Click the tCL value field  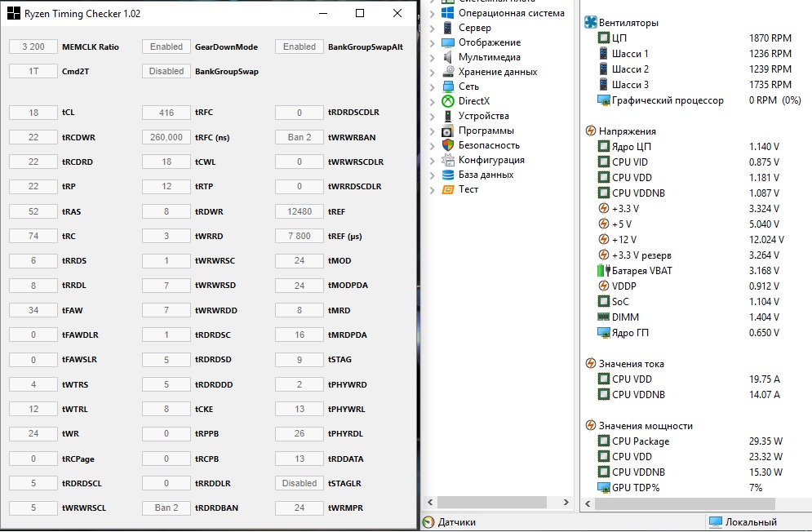click(33, 113)
